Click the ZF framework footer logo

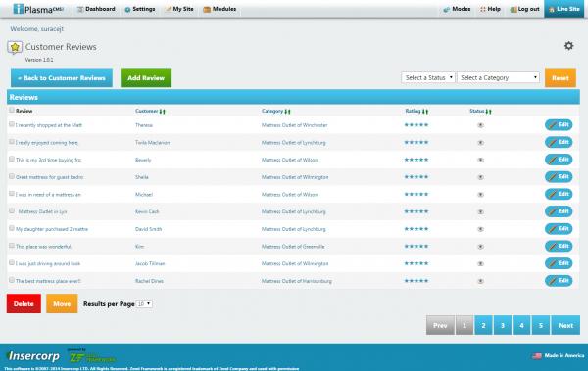(91, 356)
